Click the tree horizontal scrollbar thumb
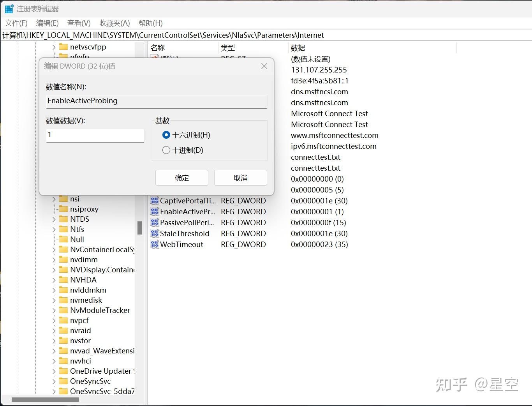Viewport: 532px width, 406px height. click(45, 399)
